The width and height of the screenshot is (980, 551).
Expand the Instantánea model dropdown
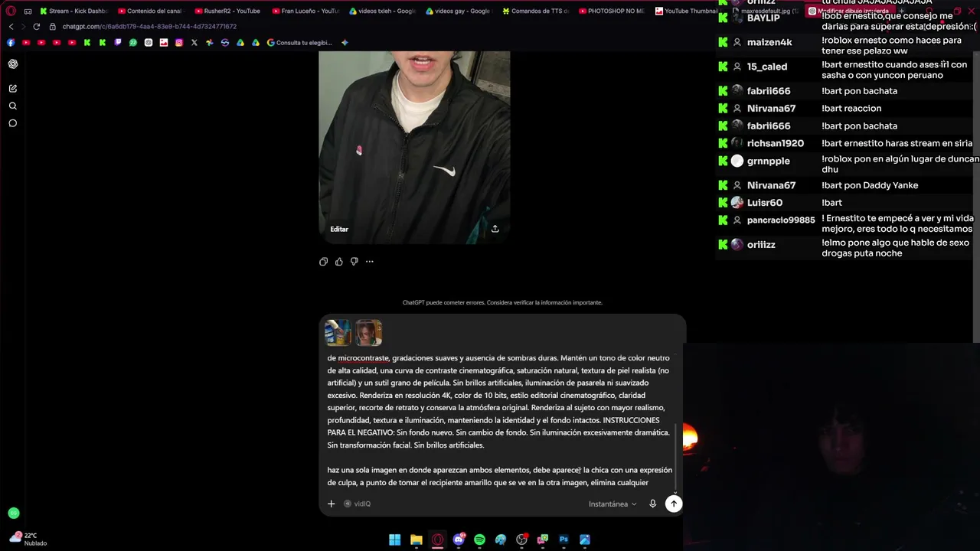(612, 504)
